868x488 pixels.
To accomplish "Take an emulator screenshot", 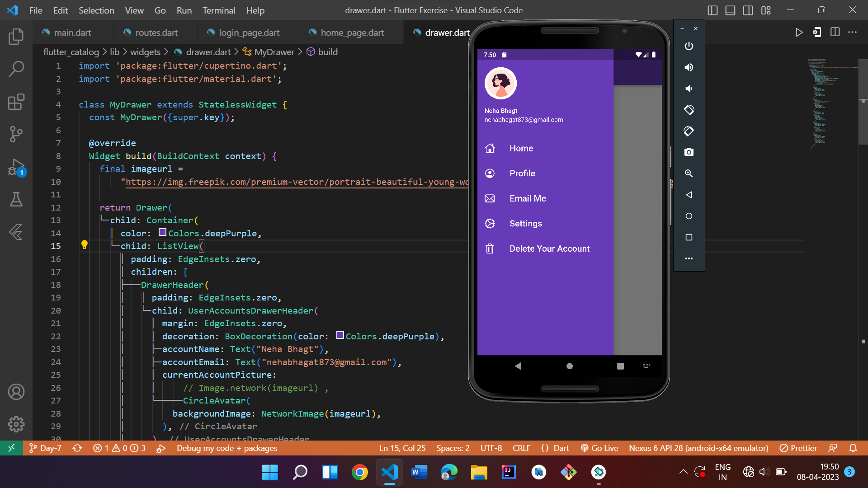I will 689,152.
